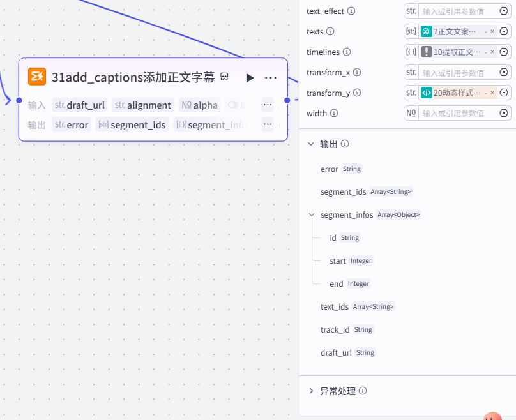The height and width of the screenshot is (420, 516).
Task: Show info tooltip for transform_x
Action: coord(357,72)
